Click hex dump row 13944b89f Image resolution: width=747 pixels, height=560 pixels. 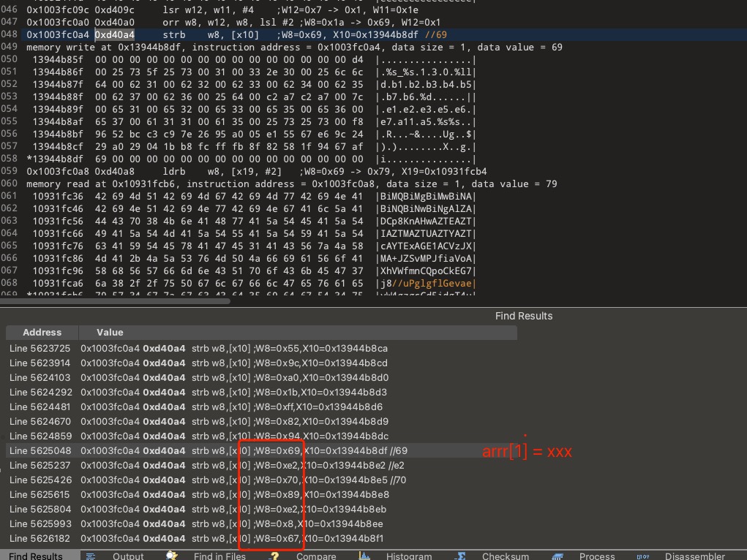click(255, 110)
